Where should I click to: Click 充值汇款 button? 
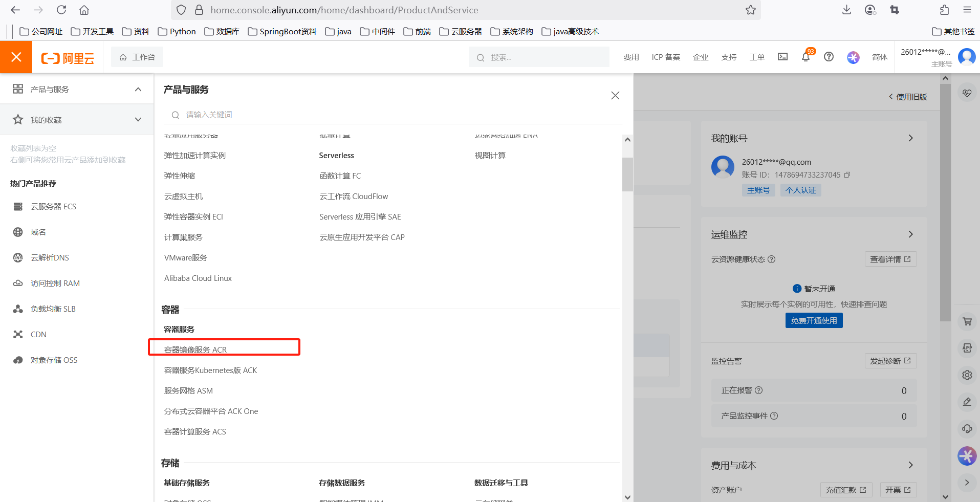coord(845,490)
